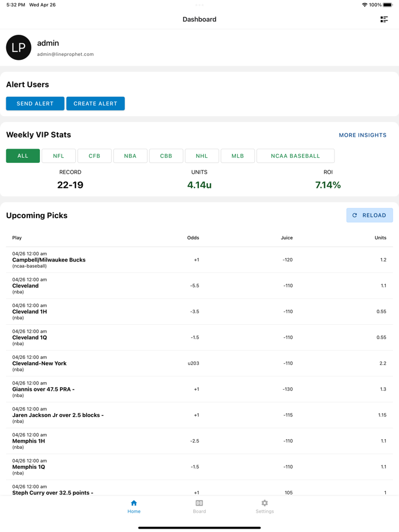
Task: Click the admin username
Action: (x=48, y=43)
